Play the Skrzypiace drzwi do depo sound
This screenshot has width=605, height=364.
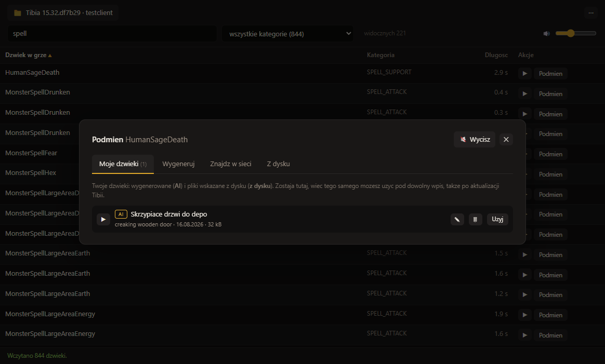(103, 219)
